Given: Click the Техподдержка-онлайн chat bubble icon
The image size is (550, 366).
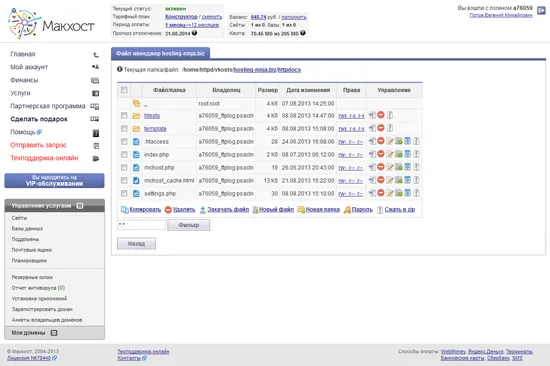Looking at the screenshot, I should tap(95, 158).
